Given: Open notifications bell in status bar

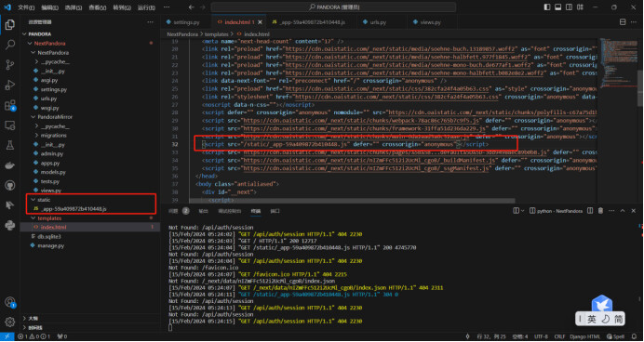Looking at the screenshot, I should [x=635, y=336].
